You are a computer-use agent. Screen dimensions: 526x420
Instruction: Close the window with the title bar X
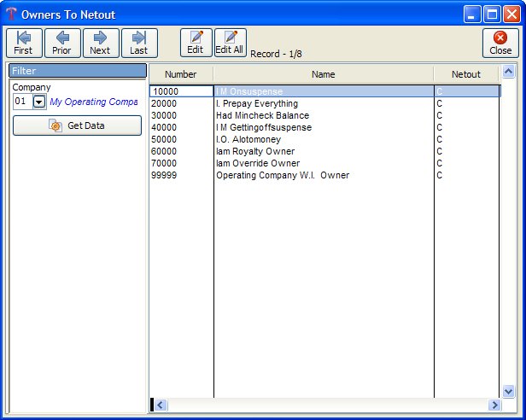pos(512,15)
